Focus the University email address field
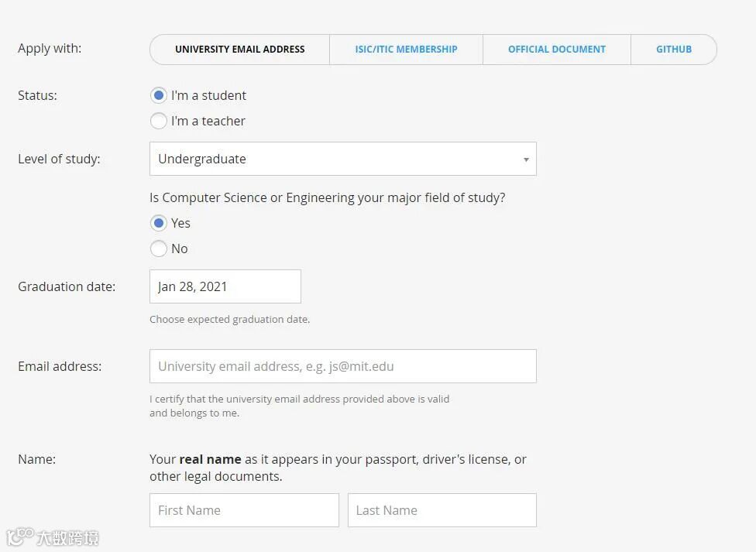Screen dimensions: 756x552 [x=342, y=366]
